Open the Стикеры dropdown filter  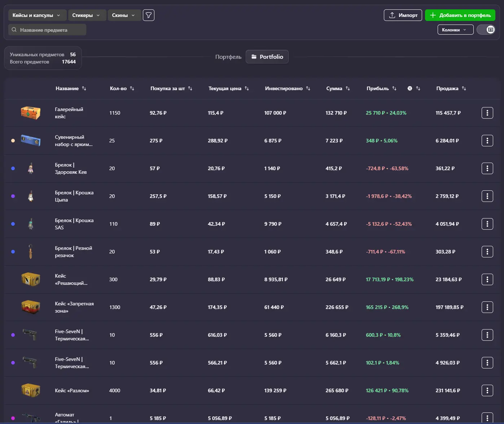(x=87, y=15)
